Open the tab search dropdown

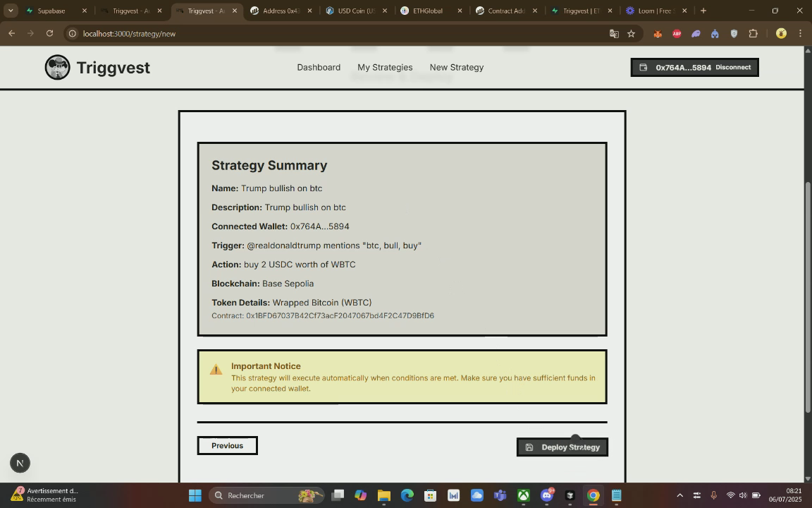[x=11, y=11]
